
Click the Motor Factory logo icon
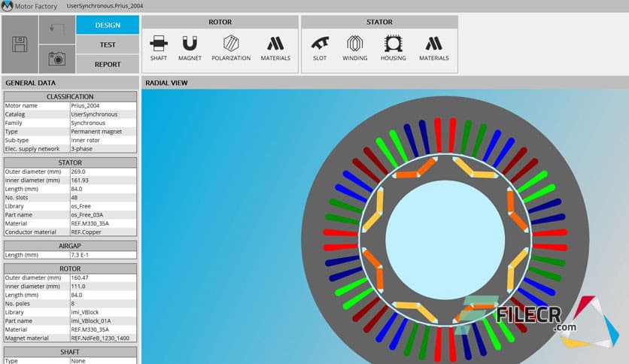[x=8, y=5]
